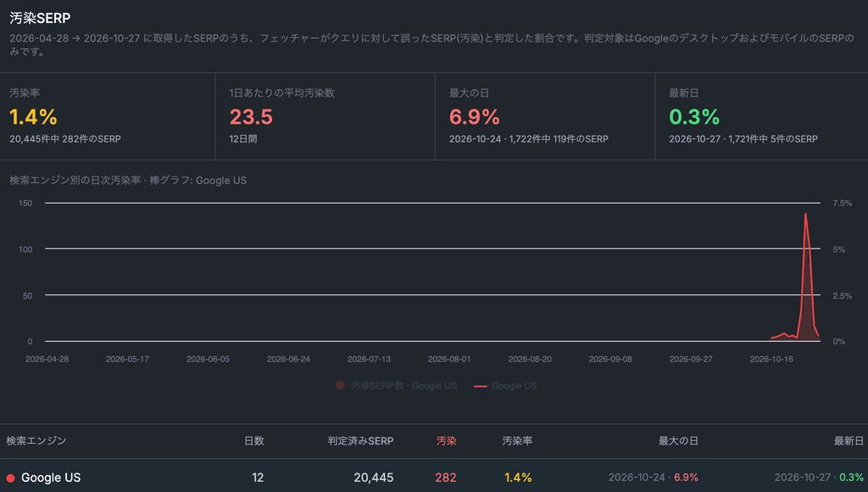This screenshot has width=868, height=492.
Task: Click the 12 days cell in Google US row
Action: (x=258, y=478)
